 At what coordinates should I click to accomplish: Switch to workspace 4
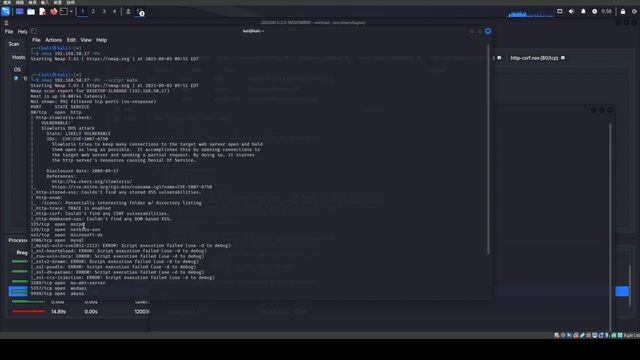pyautogui.click(x=114, y=11)
